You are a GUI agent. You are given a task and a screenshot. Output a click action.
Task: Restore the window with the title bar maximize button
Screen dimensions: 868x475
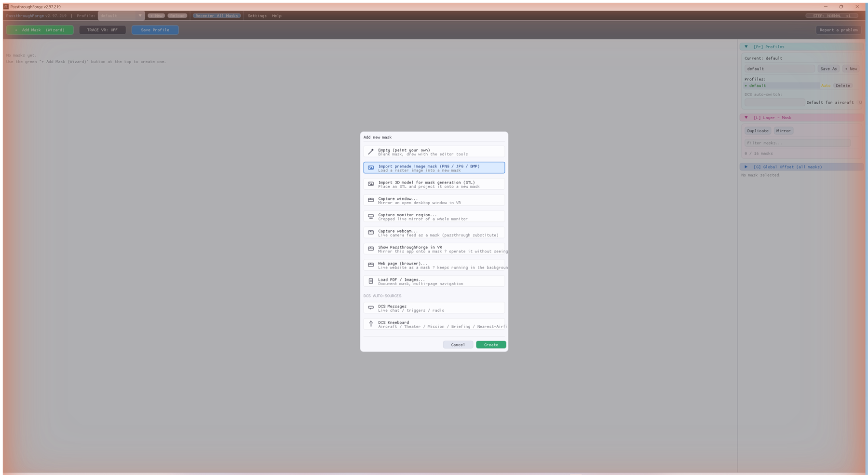pos(841,7)
